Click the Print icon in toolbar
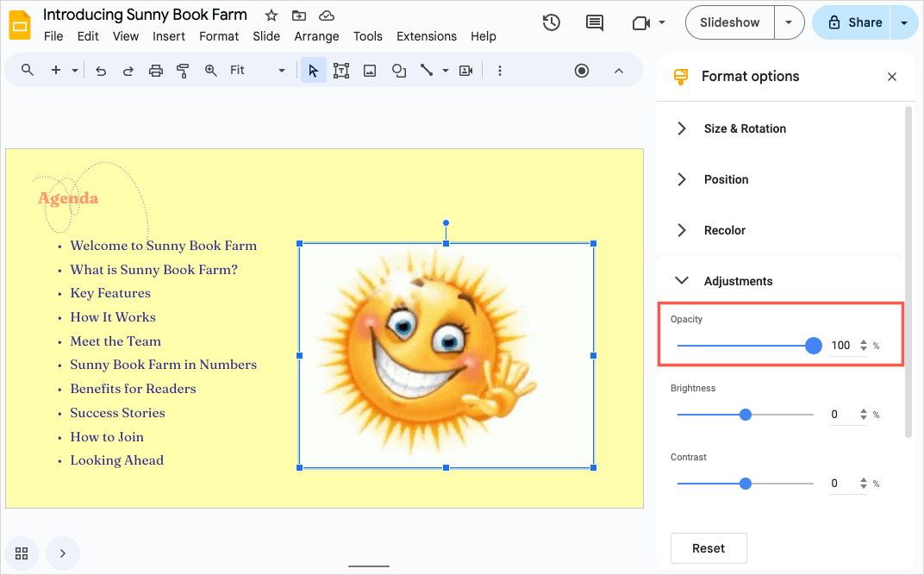924x575 pixels. (155, 71)
